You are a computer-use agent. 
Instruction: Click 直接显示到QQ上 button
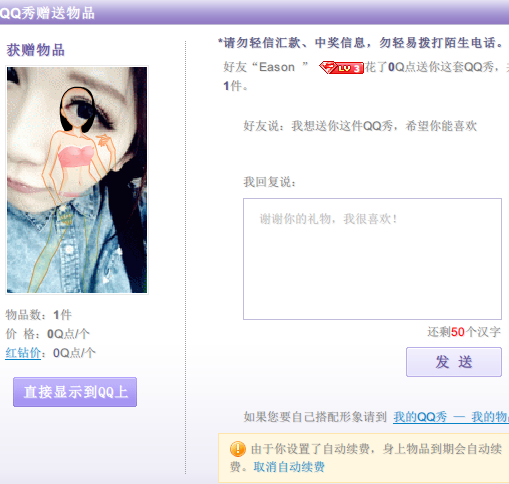75,392
